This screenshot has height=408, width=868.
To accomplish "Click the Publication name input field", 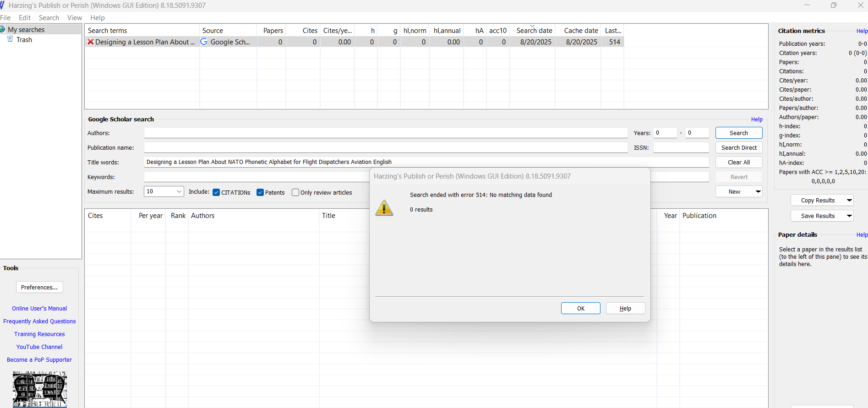I will (x=386, y=147).
